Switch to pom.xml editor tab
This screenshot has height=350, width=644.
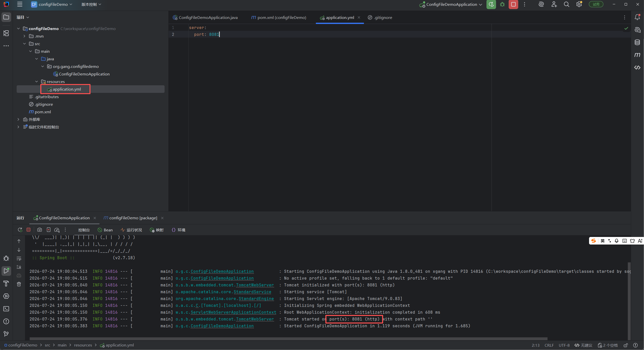point(279,17)
